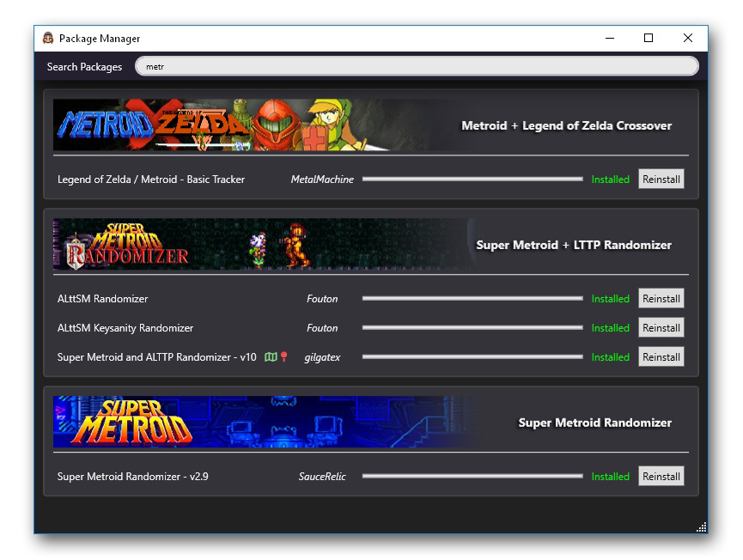
Task: Reinstall Legend of Zelda / Metroid Basic Tracker
Action: click(x=661, y=180)
